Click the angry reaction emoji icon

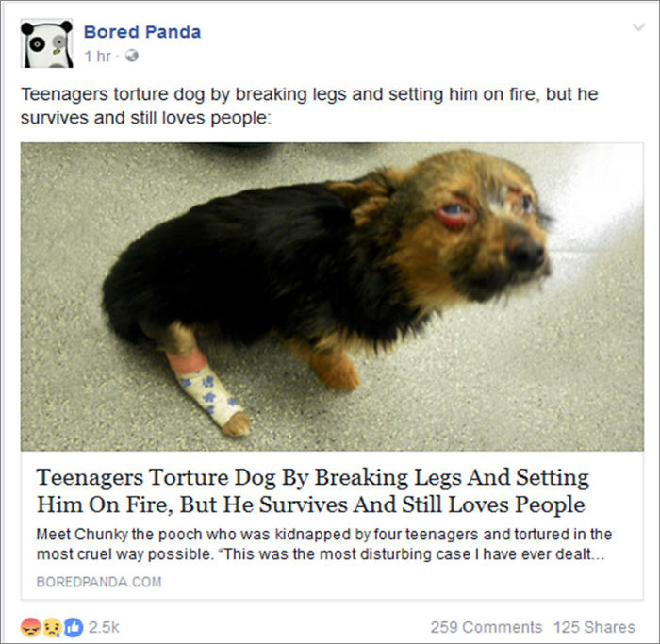30,627
